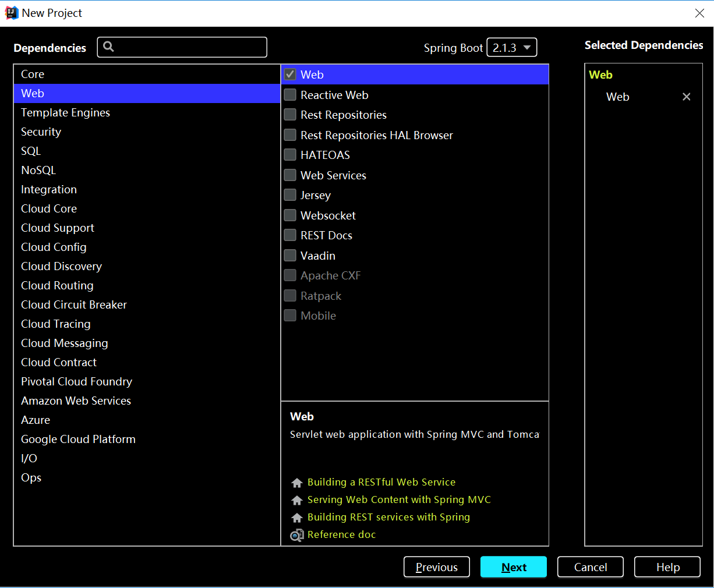
Task: Open Serving Web Content with Spring MVC link
Action: 399,500
